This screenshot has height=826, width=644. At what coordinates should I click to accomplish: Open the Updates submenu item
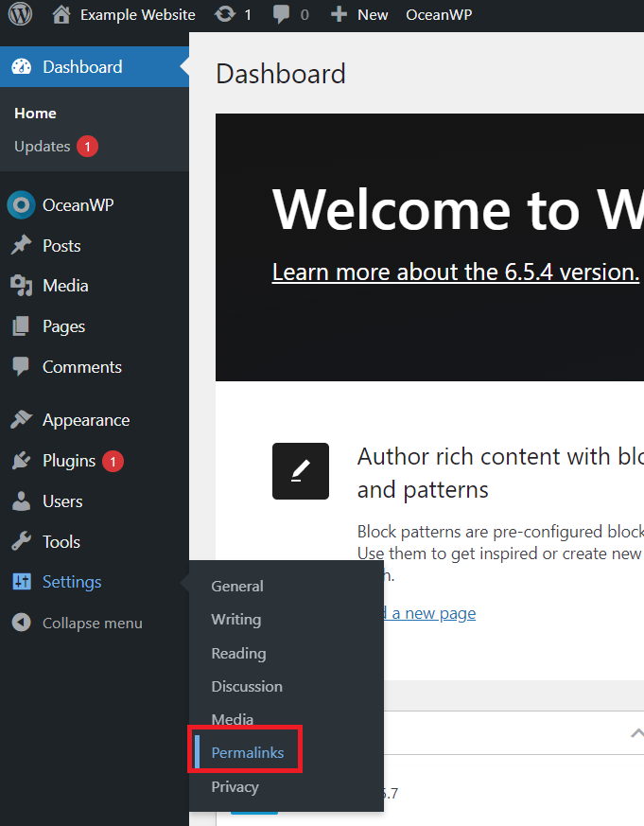click(x=43, y=147)
